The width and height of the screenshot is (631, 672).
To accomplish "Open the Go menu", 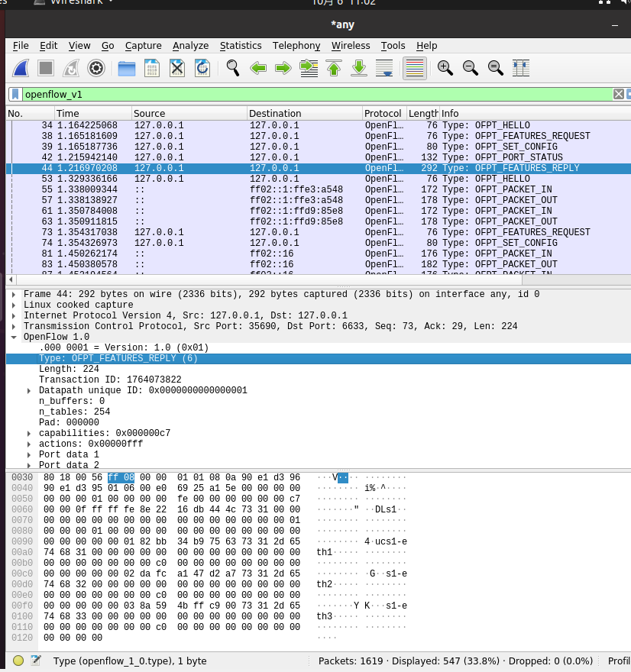I will tap(108, 45).
